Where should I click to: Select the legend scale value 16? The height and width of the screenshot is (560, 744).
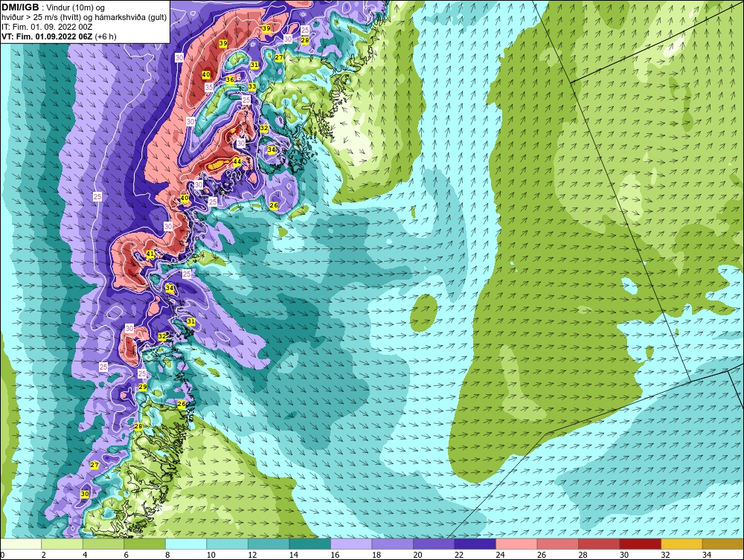[x=335, y=555]
